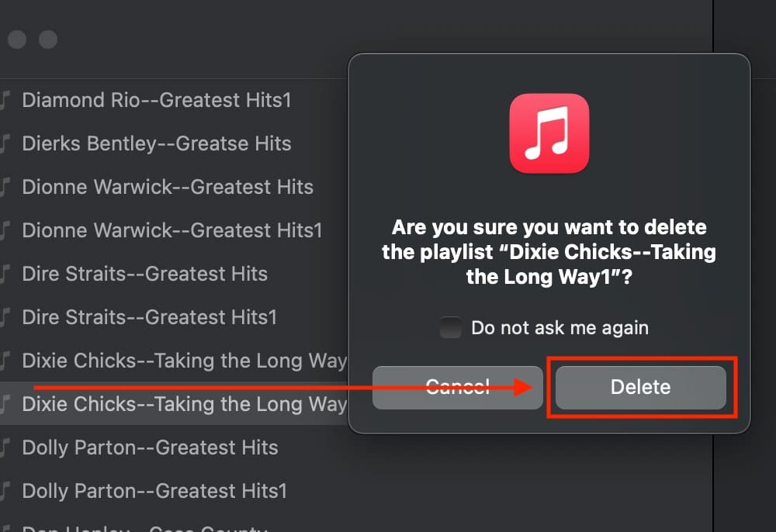This screenshot has width=776, height=532.
Task: Confirm deletion with the Delete button
Action: point(640,387)
